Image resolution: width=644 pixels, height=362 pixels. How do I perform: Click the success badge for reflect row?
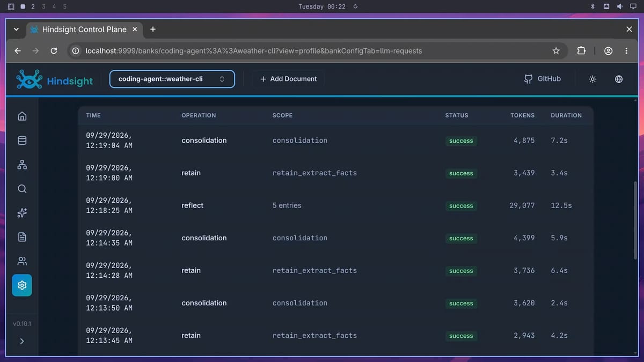[x=461, y=206]
